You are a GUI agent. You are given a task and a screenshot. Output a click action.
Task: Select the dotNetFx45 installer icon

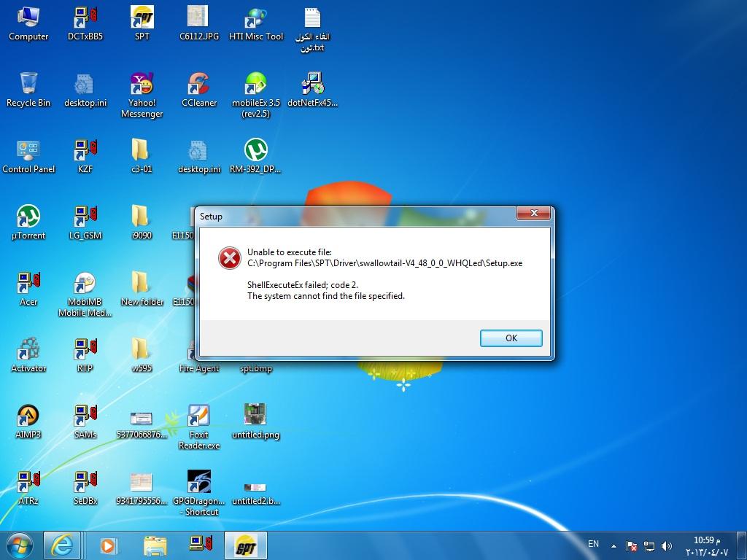point(312,90)
